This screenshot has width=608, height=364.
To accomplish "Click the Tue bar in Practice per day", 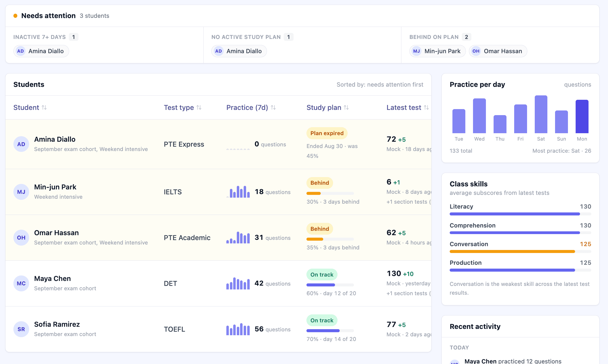I will [x=459, y=121].
